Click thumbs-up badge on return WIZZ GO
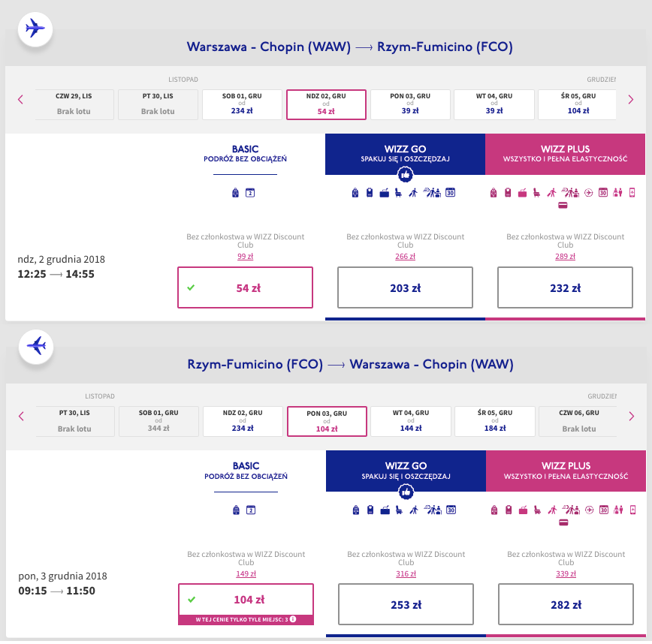652x644 pixels. (405, 492)
